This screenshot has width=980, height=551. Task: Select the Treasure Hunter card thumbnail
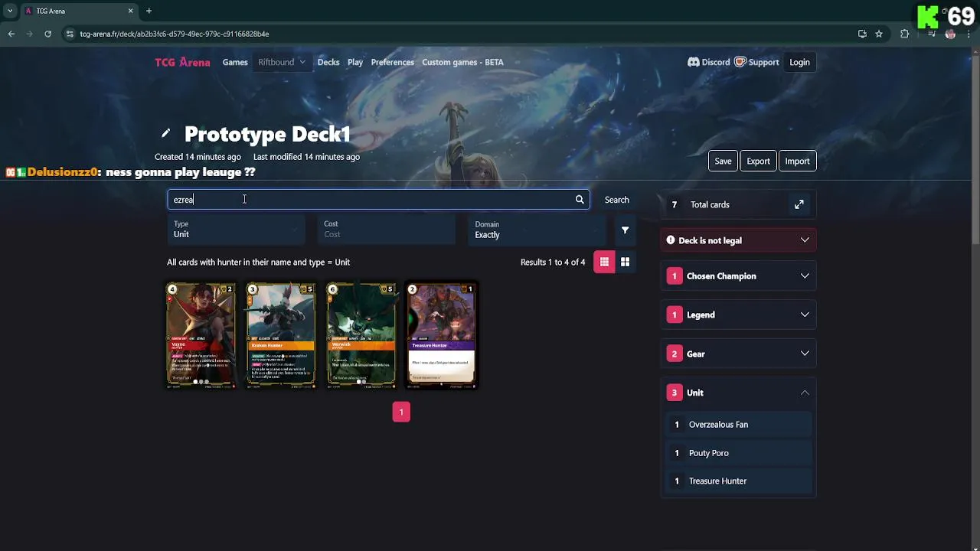(x=442, y=335)
